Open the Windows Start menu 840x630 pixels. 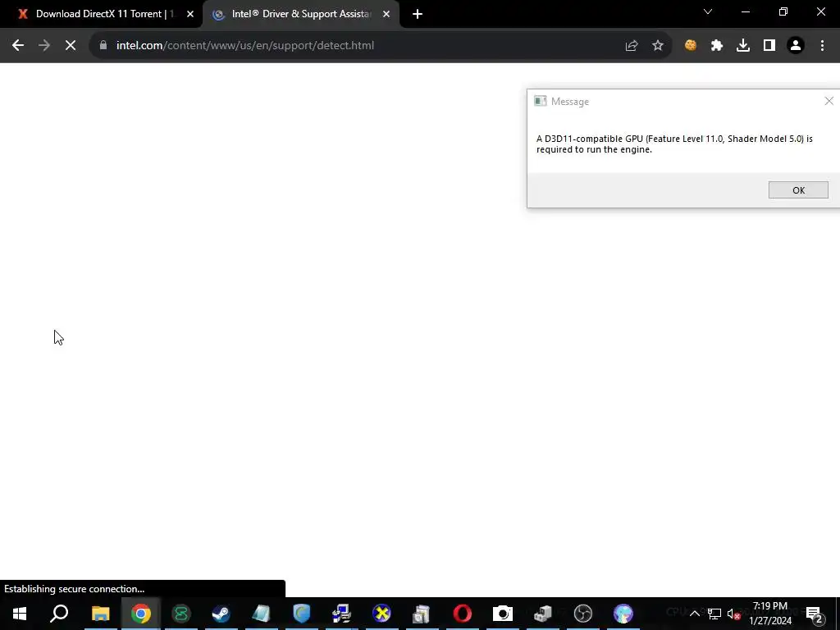pyautogui.click(x=20, y=614)
